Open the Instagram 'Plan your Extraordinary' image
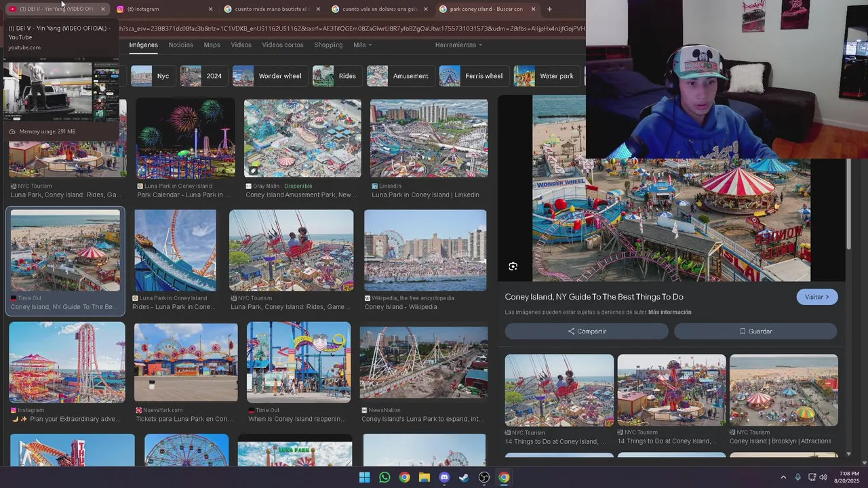The image size is (868, 488). pos(67,363)
